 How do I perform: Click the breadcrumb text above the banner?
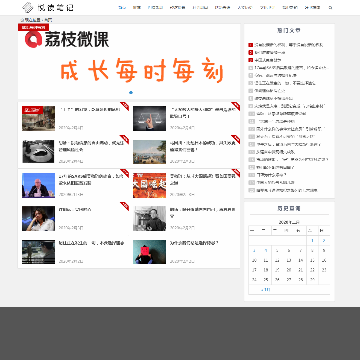pos(36,20)
